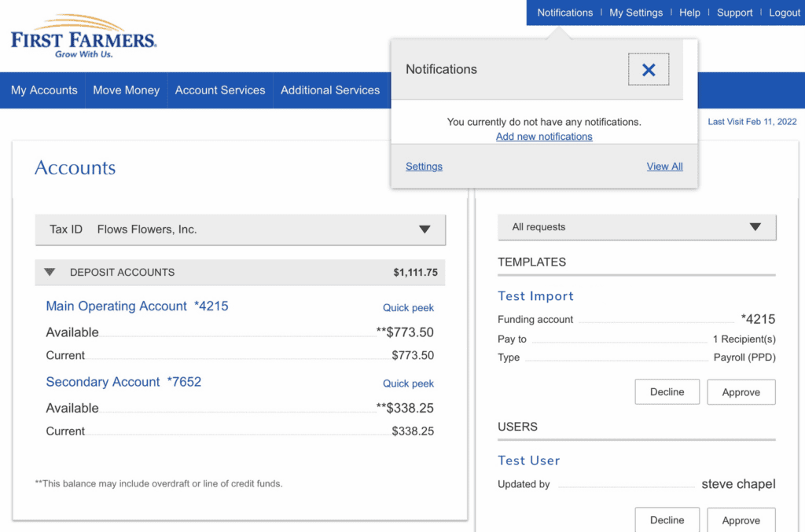Click the Accounts heading

[x=75, y=167]
